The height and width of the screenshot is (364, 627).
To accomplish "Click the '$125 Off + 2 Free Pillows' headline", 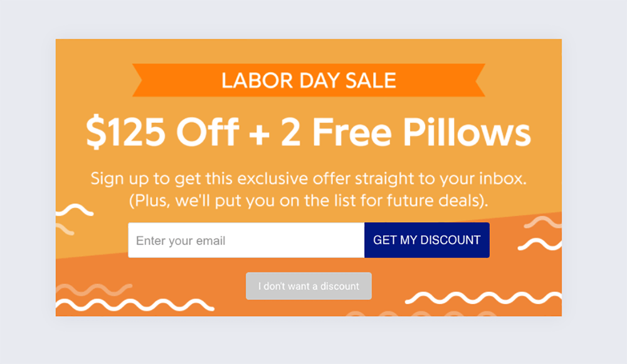I will click(308, 132).
